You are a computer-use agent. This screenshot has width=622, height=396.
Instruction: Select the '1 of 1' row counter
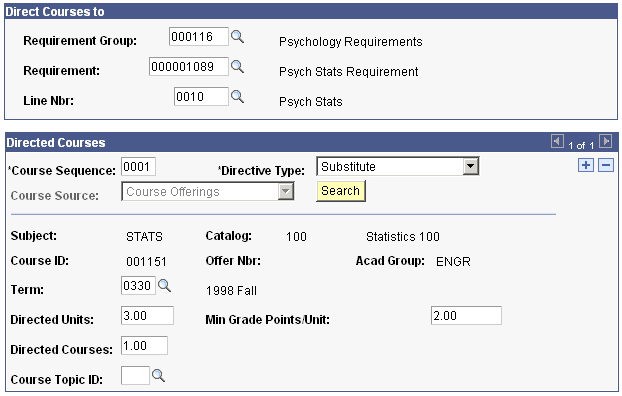[581, 146]
